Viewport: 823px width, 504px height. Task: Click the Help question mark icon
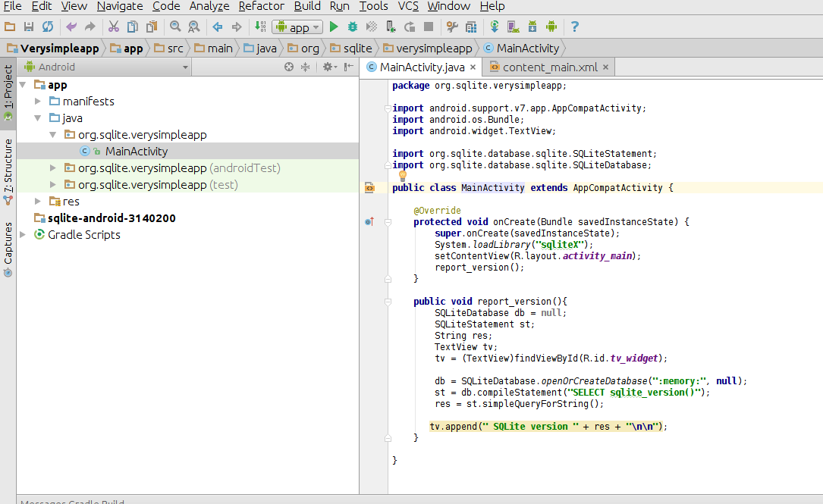(575, 27)
